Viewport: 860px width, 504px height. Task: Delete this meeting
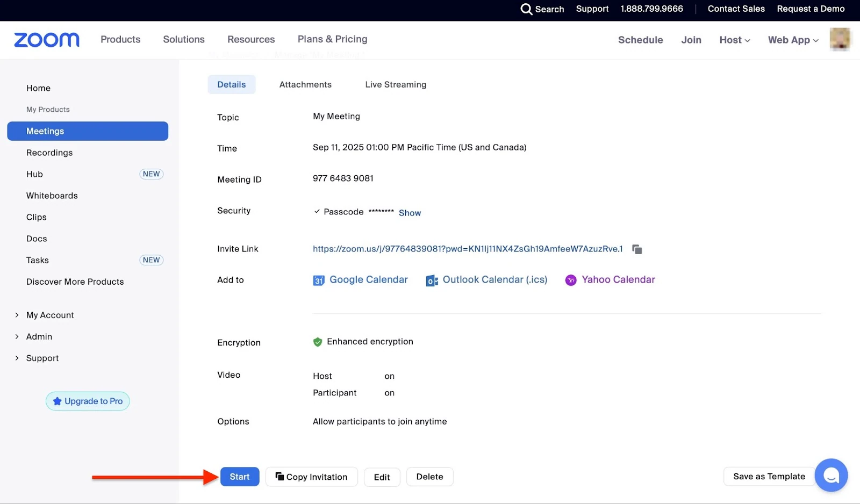(x=430, y=477)
